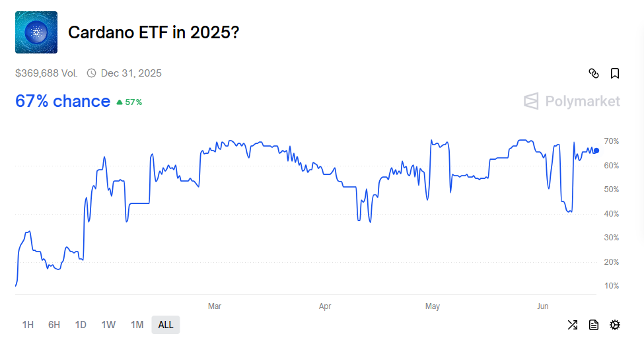Switch chart to 6H range

(54, 325)
